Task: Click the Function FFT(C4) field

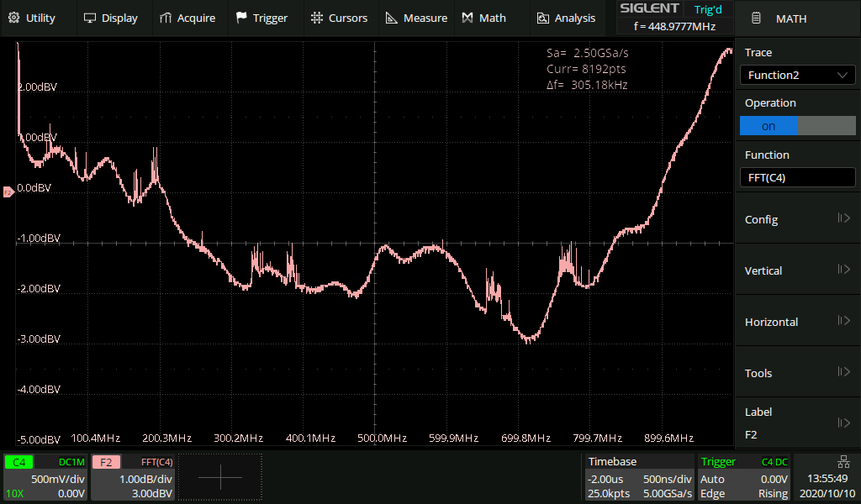Action: [797, 178]
